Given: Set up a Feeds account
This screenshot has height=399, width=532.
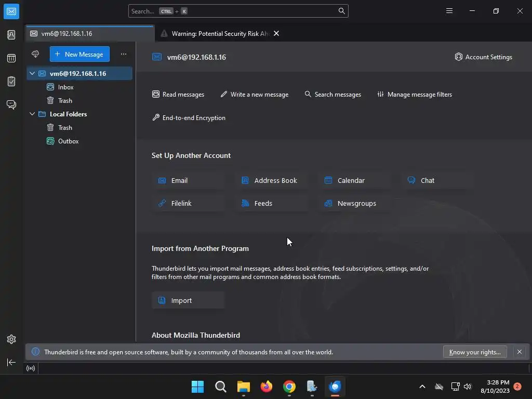Looking at the screenshot, I should (x=271, y=203).
